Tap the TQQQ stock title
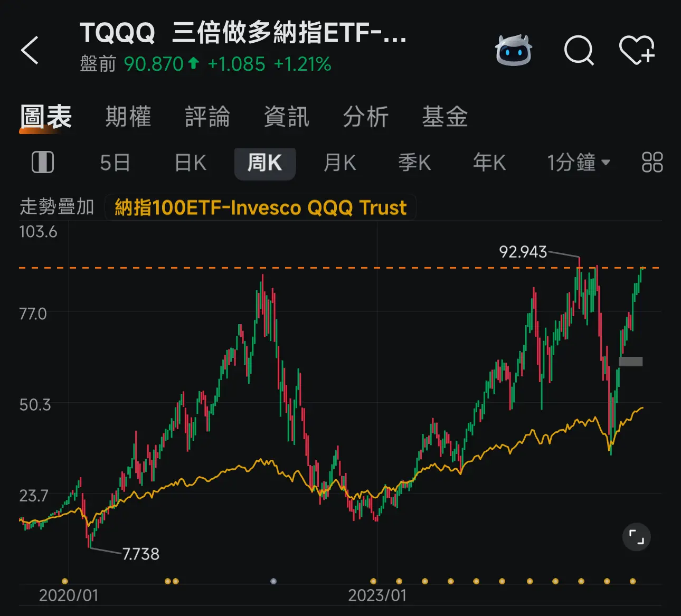The image size is (681, 616). (243, 33)
